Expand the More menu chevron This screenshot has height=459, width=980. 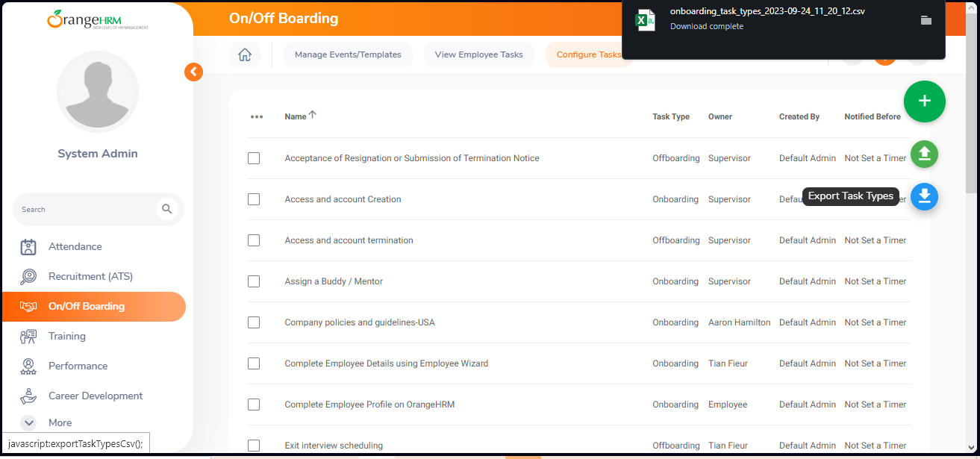[29, 422]
